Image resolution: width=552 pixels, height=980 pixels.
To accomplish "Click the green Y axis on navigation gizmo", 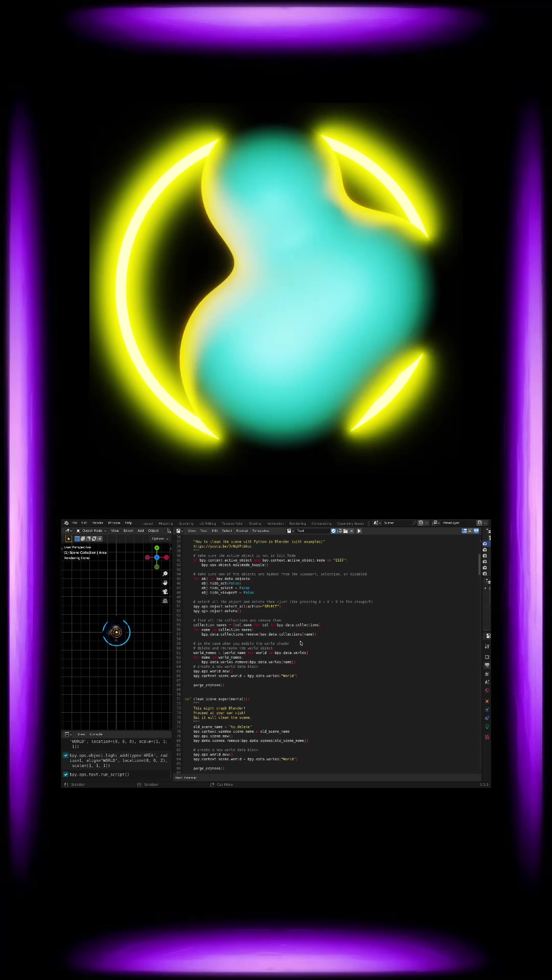I will tap(157, 548).
